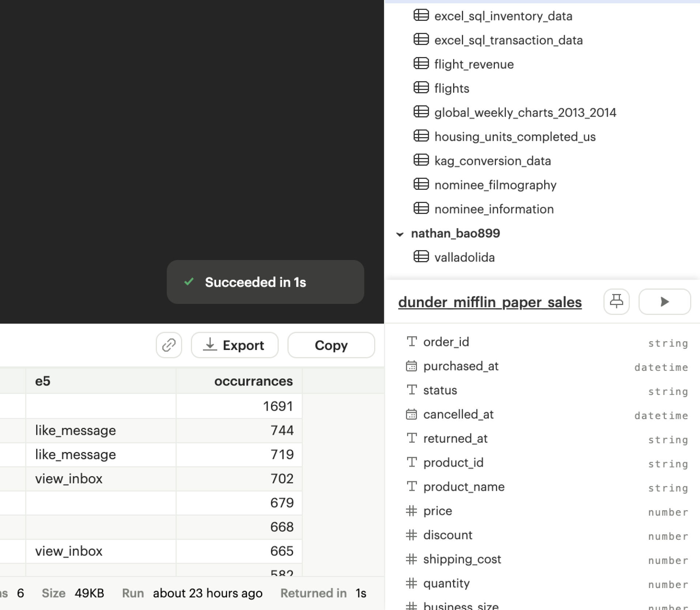
Task: Select the global_weekly_charts_2013_2014 table
Action: (x=525, y=112)
